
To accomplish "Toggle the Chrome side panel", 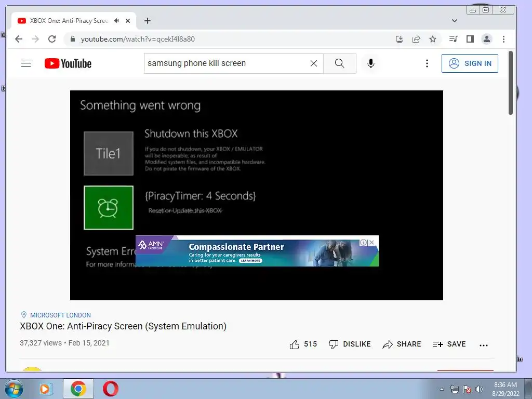I will 470,39.
